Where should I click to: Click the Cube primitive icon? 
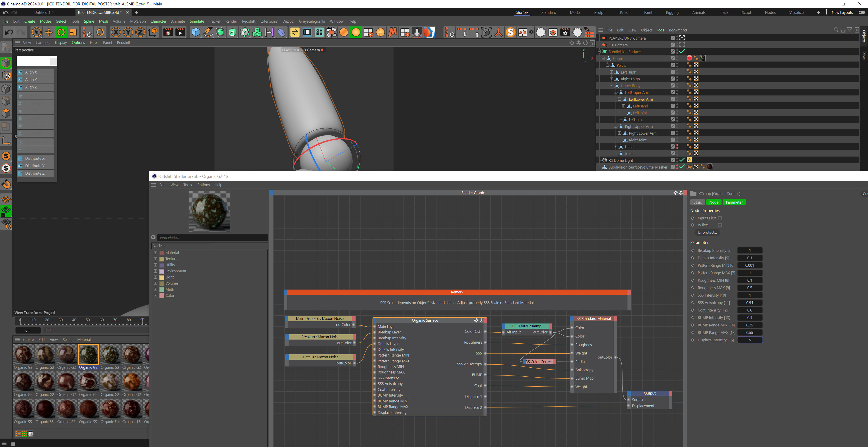[x=196, y=32]
